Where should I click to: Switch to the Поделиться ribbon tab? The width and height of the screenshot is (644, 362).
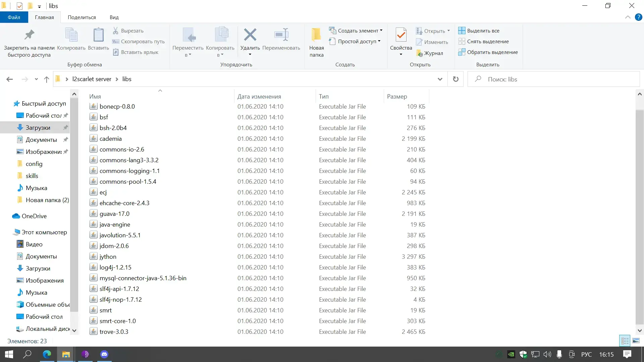[x=82, y=17]
